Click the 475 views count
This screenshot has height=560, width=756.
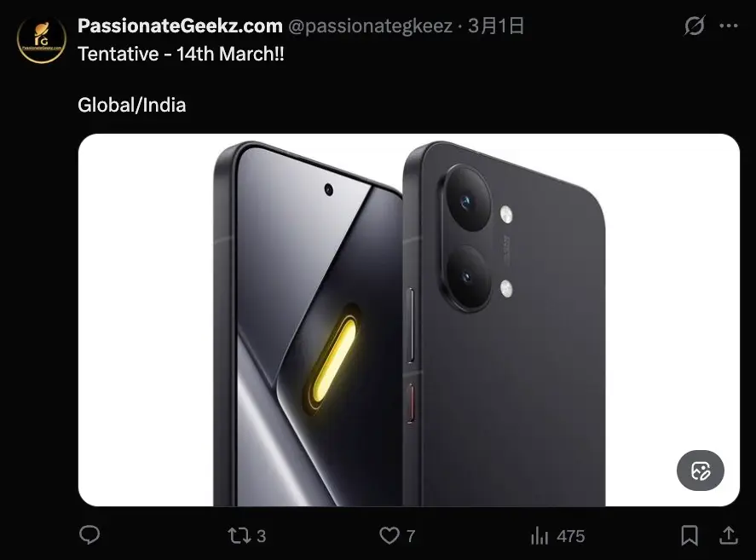point(571,536)
